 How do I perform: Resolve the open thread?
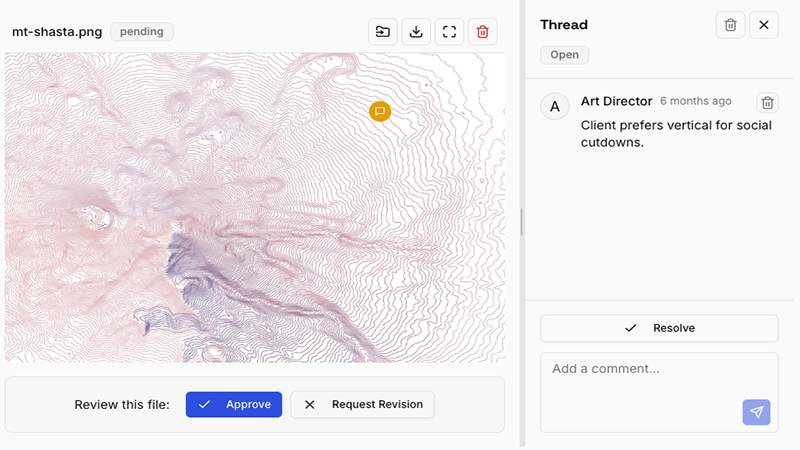click(x=659, y=328)
